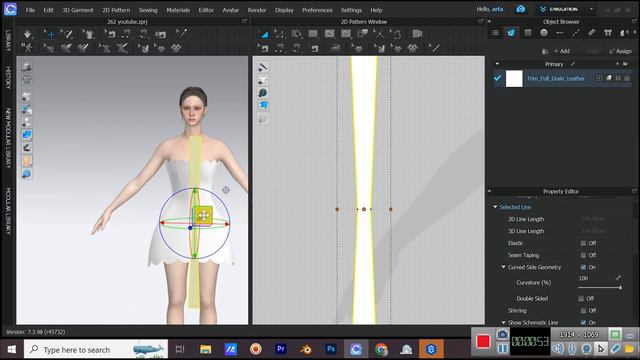Click the pencil icon next to Curvature value
The height and width of the screenshot is (360, 640).
coord(619,278)
